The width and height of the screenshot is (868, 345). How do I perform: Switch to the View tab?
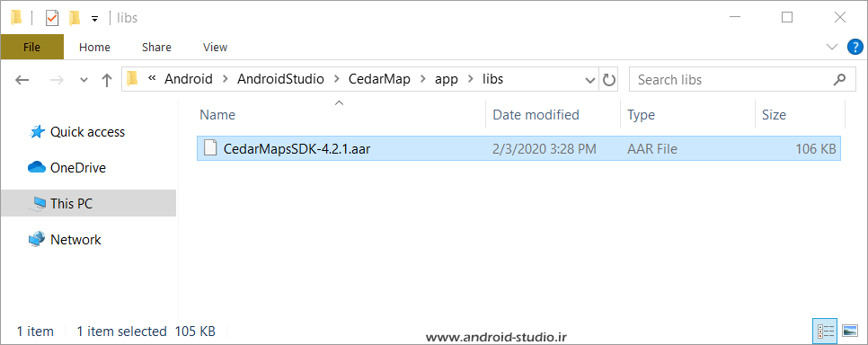[216, 47]
